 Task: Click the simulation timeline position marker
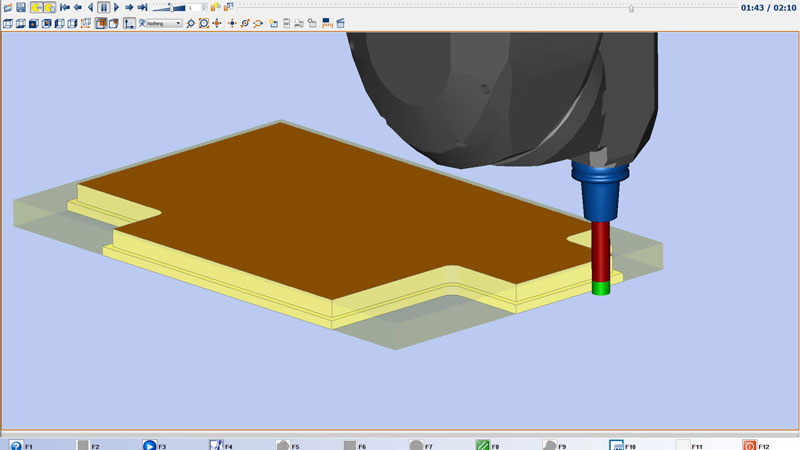pos(630,8)
